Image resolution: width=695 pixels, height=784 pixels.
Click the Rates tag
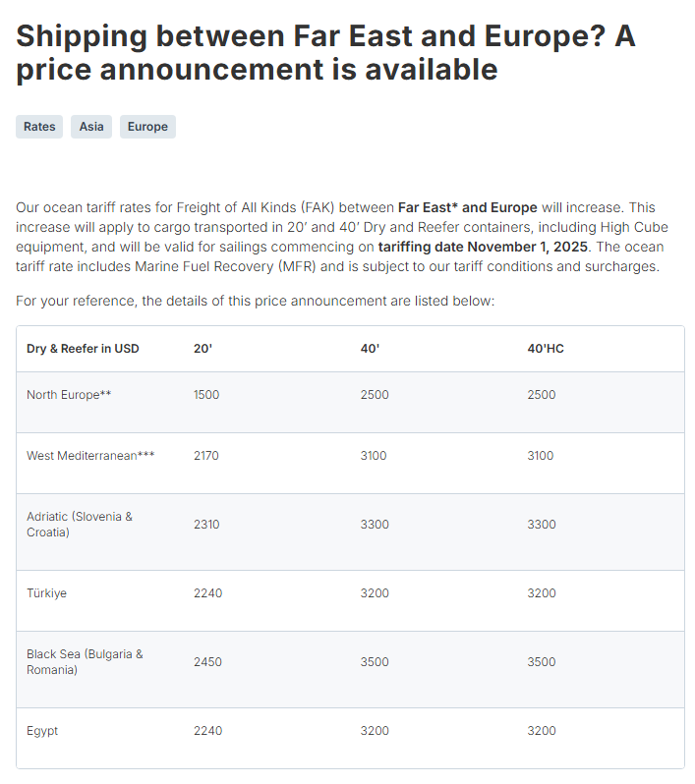click(x=39, y=127)
